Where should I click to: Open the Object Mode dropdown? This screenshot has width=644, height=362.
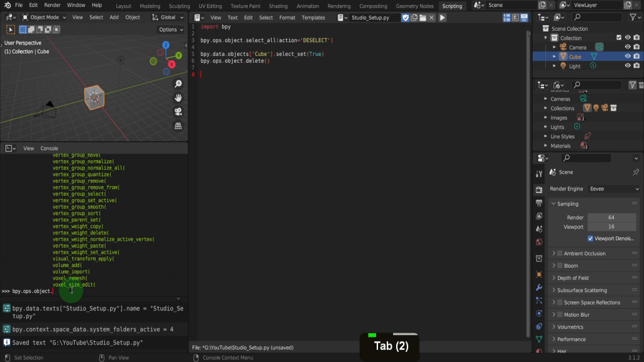pyautogui.click(x=44, y=18)
